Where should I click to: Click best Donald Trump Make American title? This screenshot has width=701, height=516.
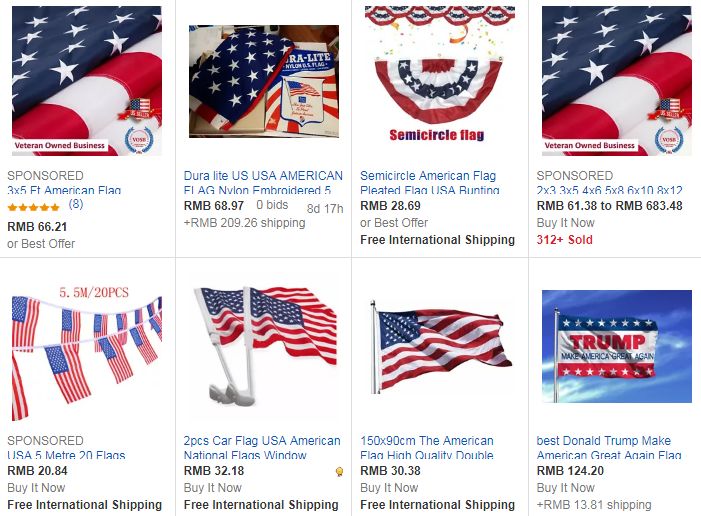[x=609, y=448]
